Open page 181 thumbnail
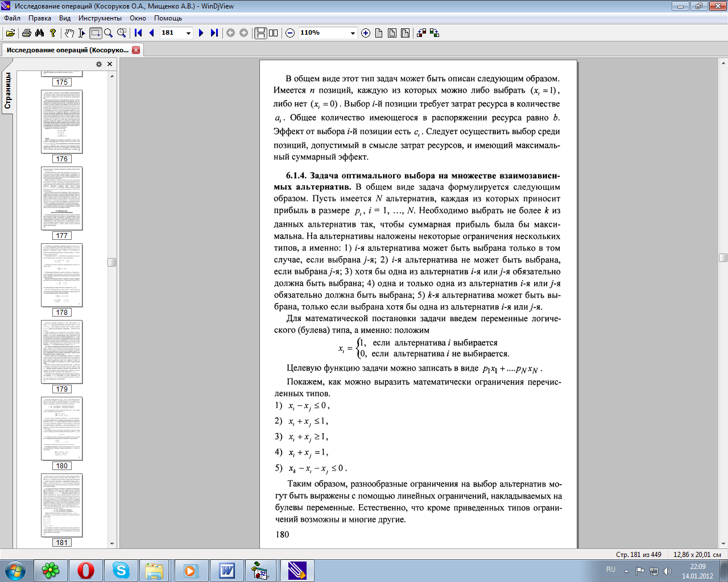 point(62,505)
